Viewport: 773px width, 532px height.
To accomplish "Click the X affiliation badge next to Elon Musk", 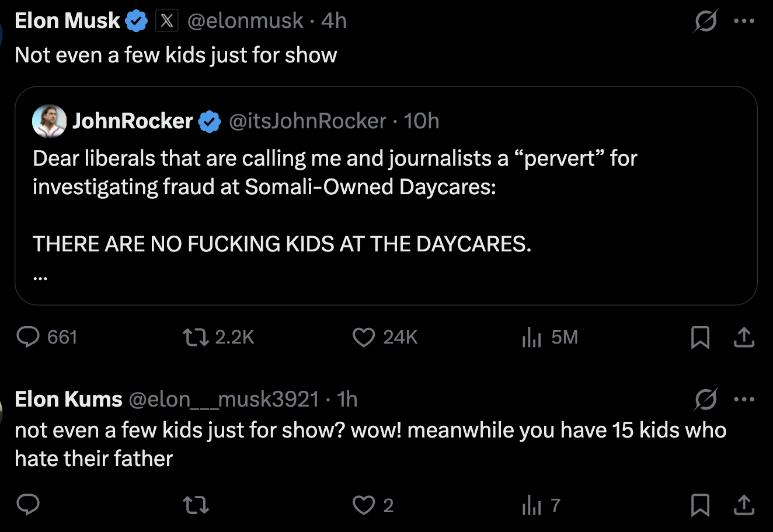I will [x=166, y=22].
